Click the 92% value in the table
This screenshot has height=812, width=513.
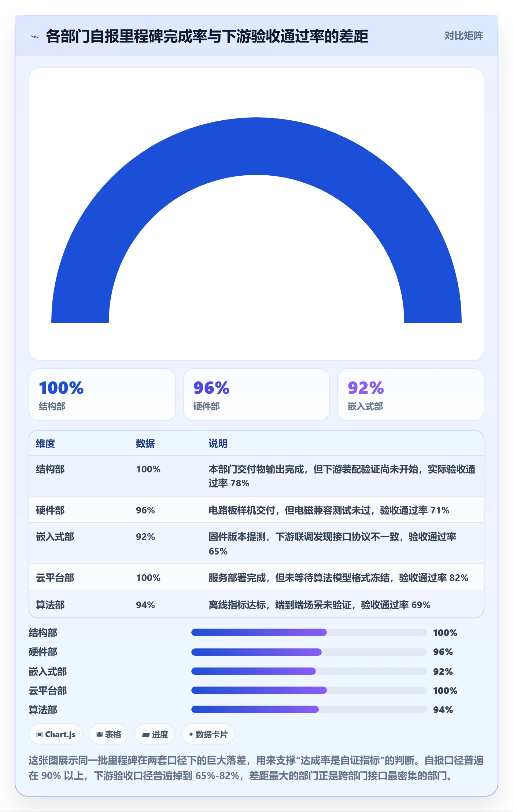coord(145,537)
